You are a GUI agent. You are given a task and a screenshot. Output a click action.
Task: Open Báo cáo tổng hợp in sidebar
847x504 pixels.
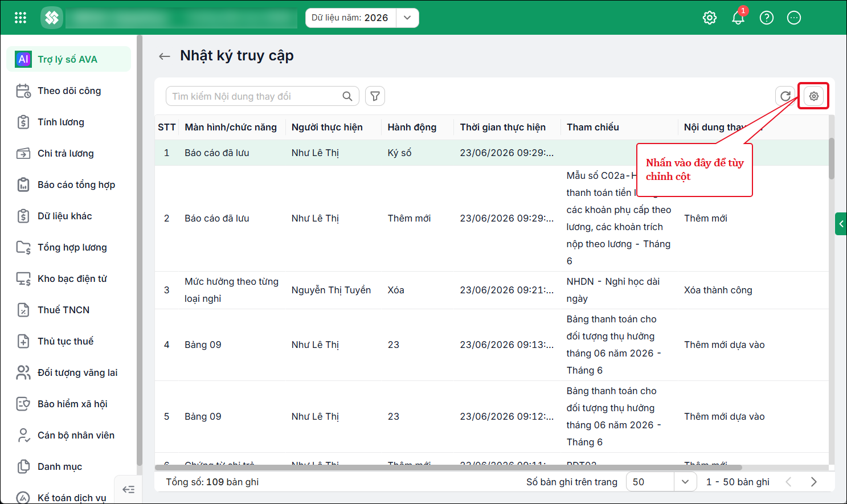pyautogui.click(x=68, y=185)
